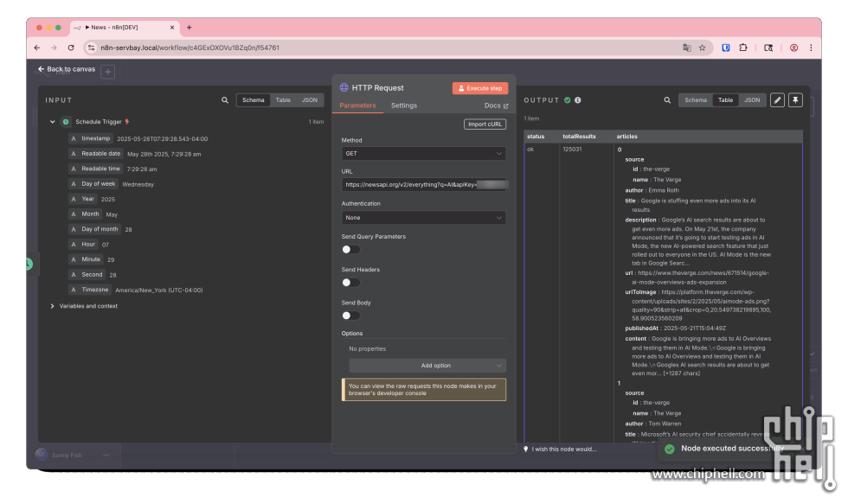Viewport: 848px width, 504px height.
Task: Click the browser address bar
Action: tap(379, 48)
